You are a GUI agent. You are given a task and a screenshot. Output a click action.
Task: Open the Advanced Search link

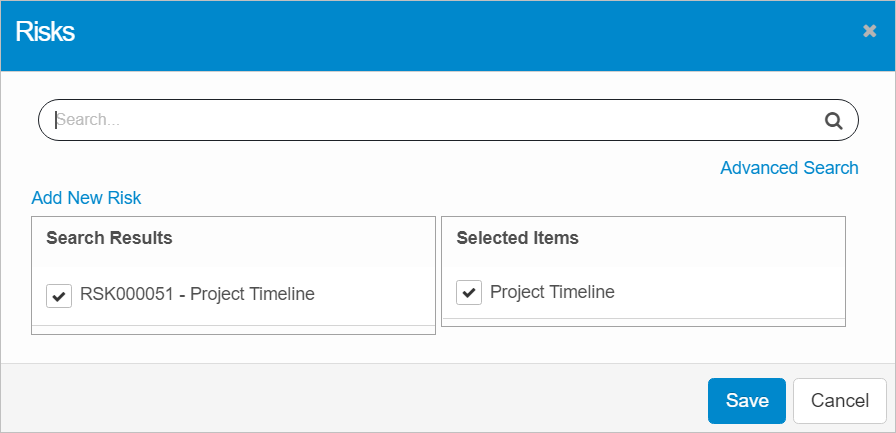[x=789, y=168]
